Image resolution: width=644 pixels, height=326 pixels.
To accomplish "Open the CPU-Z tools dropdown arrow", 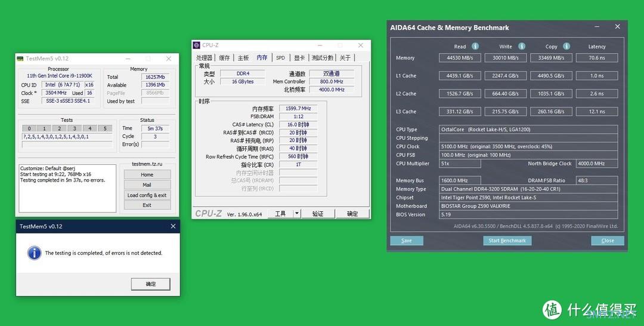I will [x=298, y=214].
